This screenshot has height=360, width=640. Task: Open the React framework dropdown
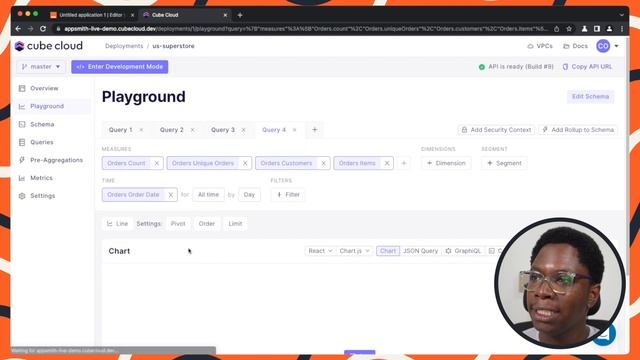pyautogui.click(x=320, y=251)
